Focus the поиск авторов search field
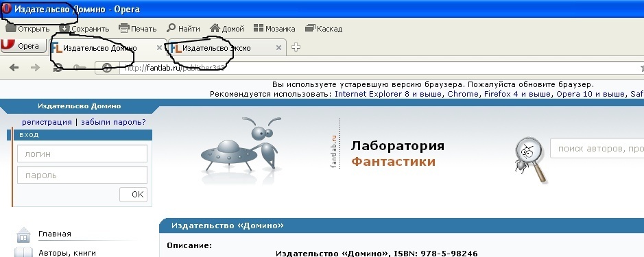The height and width of the screenshot is (257, 644). tap(597, 148)
